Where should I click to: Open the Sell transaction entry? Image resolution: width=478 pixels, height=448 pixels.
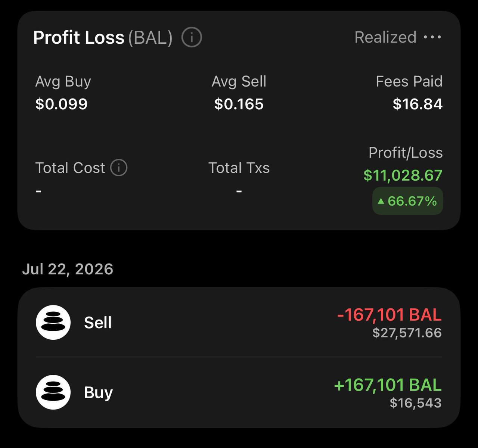[x=239, y=323]
